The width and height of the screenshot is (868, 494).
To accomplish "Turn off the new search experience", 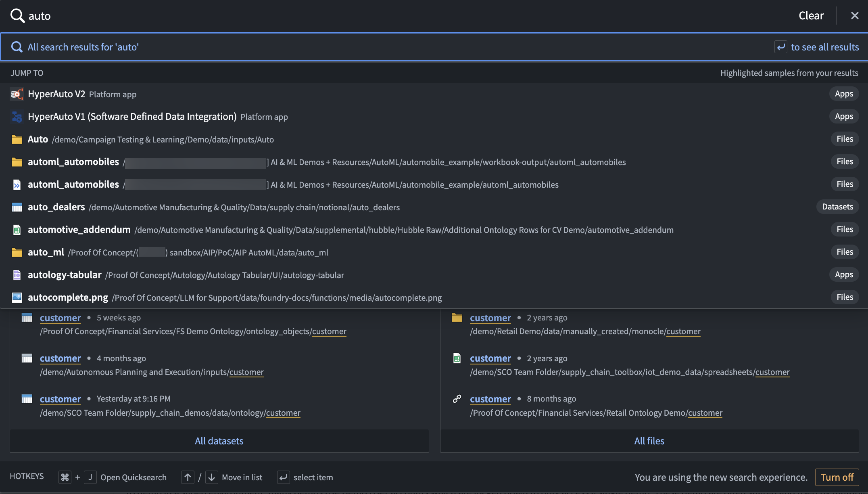I will (x=837, y=477).
